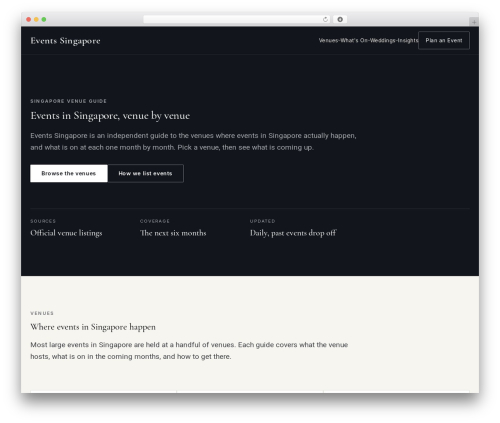The width and height of the screenshot is (500, 423).
Task: Select The next six months text
Action: tap(173, 233)
